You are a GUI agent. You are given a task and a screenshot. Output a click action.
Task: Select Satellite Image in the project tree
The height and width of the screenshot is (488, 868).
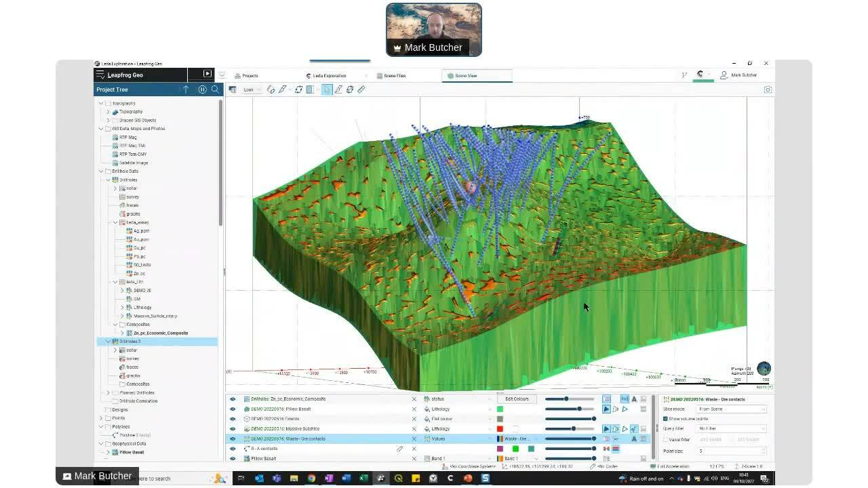134,163
